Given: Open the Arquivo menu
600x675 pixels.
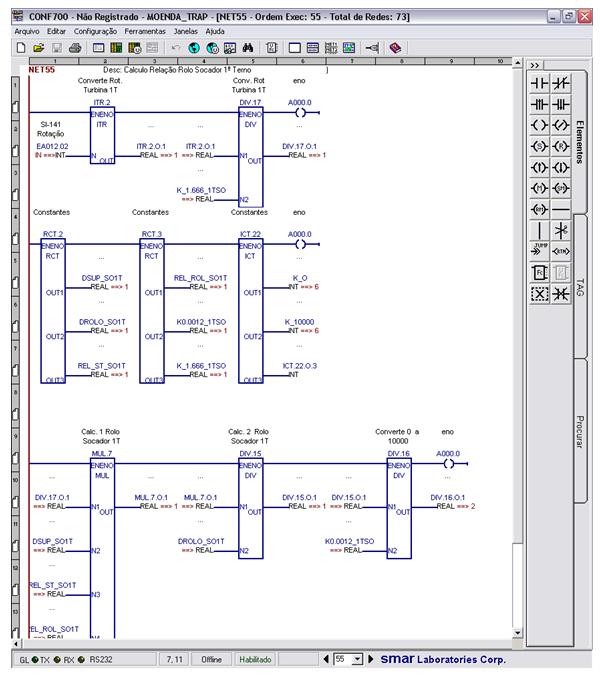Looking at the screenshot, I should pos(27,31).
